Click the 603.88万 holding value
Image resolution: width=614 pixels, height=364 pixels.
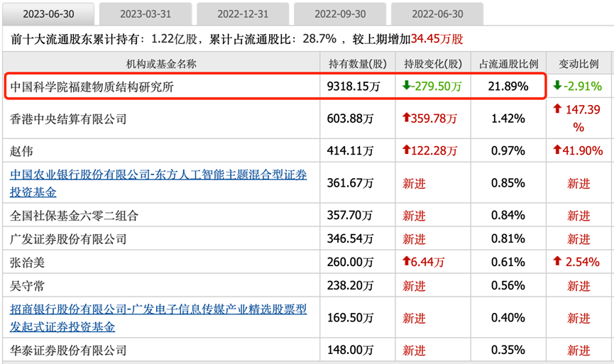pyautogui.click(x=350, y=118)
